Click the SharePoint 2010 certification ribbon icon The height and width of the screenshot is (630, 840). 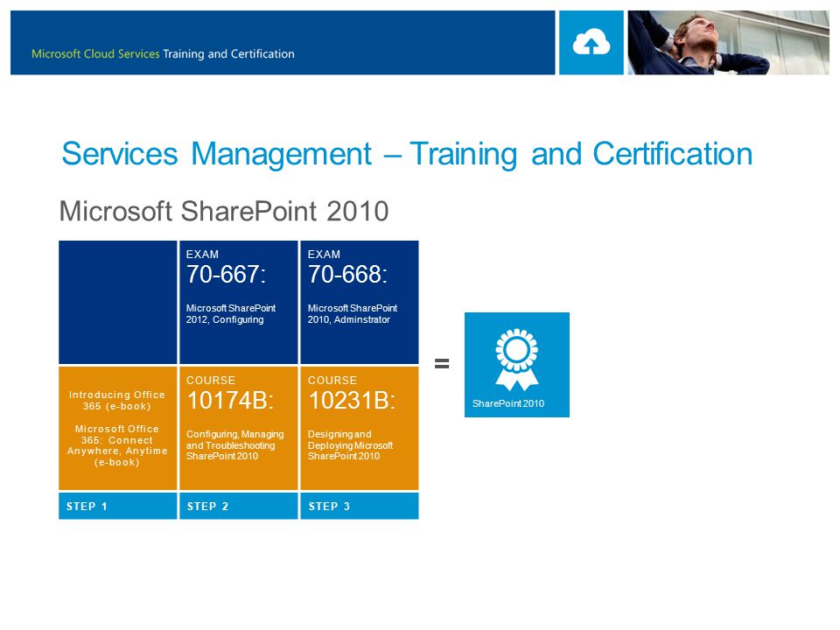516,359
